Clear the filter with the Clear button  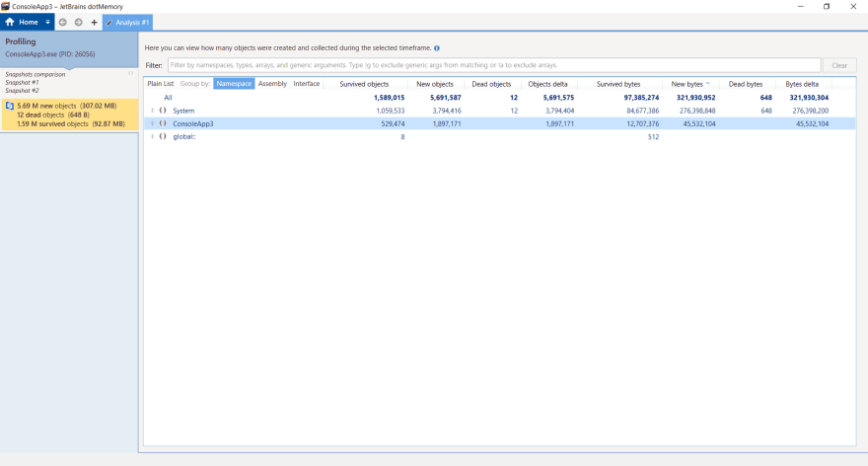click(839, 65)
